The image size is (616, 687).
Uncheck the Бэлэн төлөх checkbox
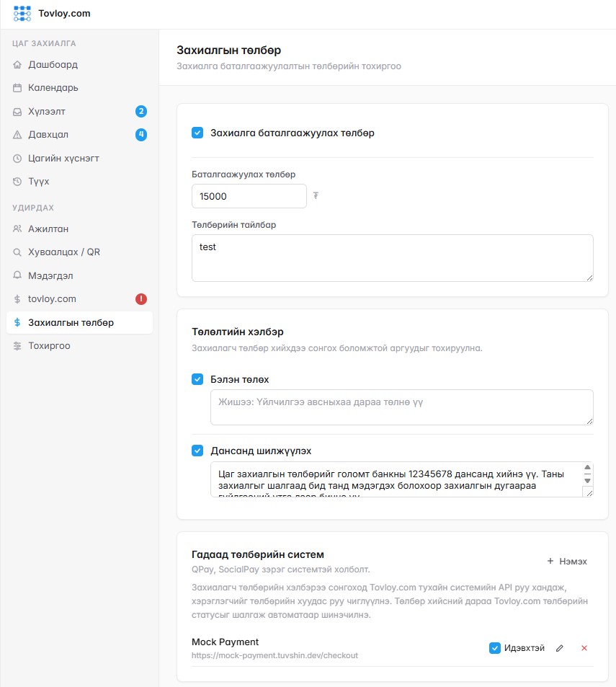point(197,379)
